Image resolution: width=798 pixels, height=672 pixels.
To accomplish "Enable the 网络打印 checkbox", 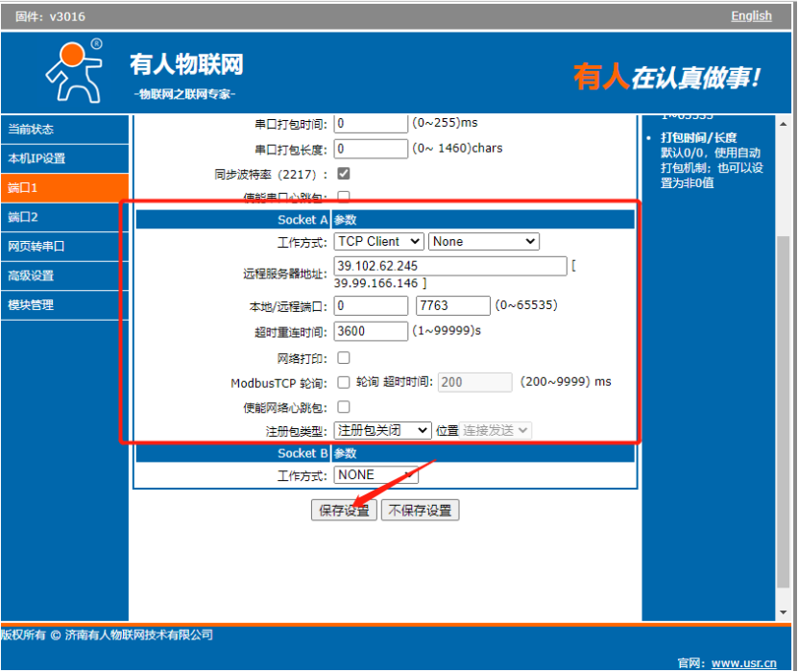I will pyautogui.click(x=344, y=358).
